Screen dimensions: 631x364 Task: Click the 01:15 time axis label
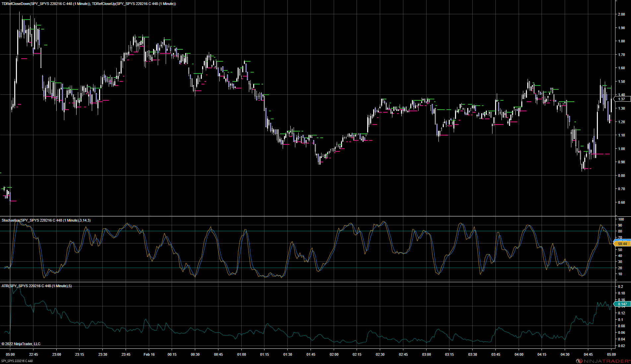(x=264, y=354)
